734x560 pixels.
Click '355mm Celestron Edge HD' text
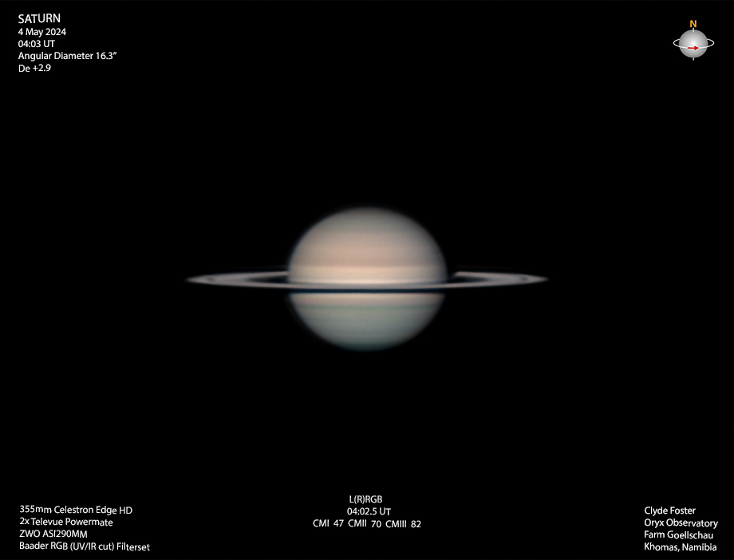point(76,510)
